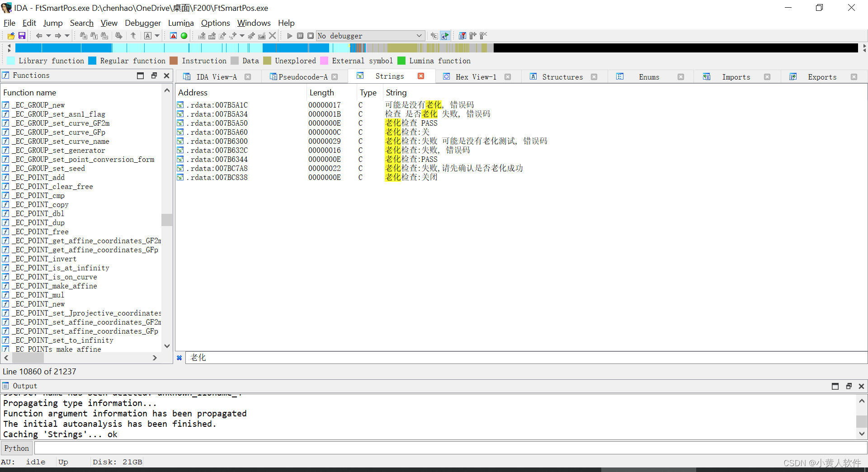
Task: Click the breakpoint list toolbar icon
Action: [462, 36]
